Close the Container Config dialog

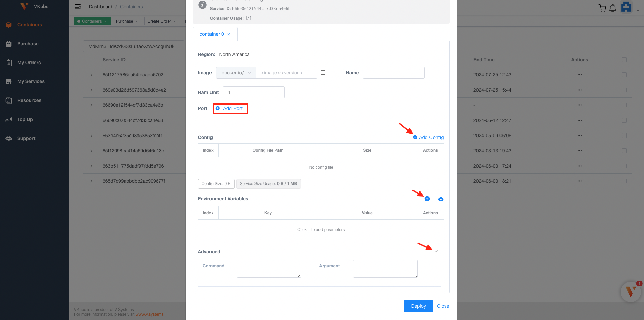pyautogui.click(x=443, y=306)
